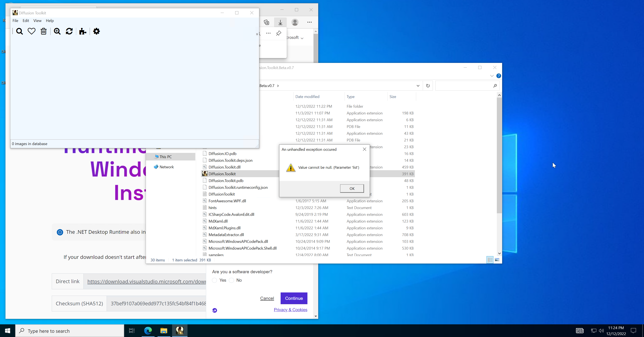Expand the address bar history dropdown
The image size is (644, 337).
[x=418, y=86]
